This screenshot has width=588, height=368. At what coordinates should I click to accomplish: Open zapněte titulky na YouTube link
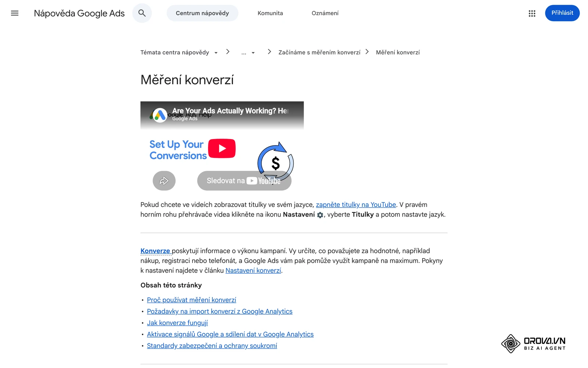[356, 205]
